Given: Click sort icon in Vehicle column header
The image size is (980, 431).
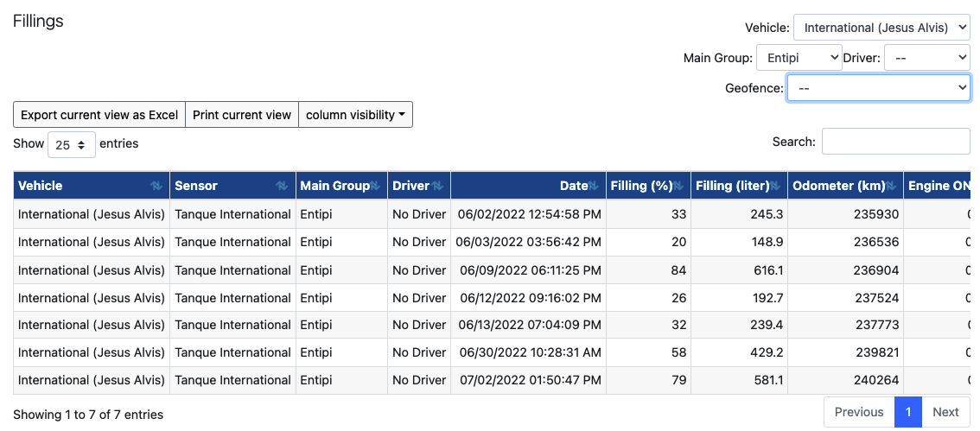Looking at the screenshot, I should (156, 186).
